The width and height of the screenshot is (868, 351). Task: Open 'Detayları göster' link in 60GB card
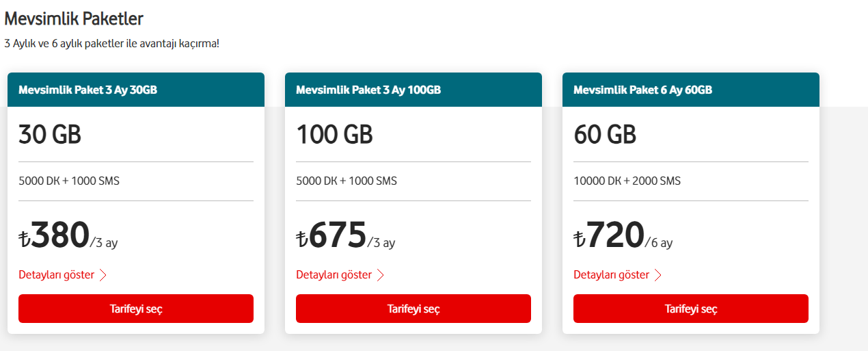612,275
